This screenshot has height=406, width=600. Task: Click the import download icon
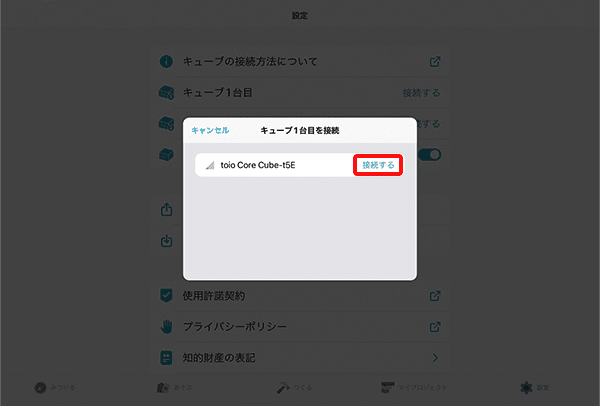[166, 241]
